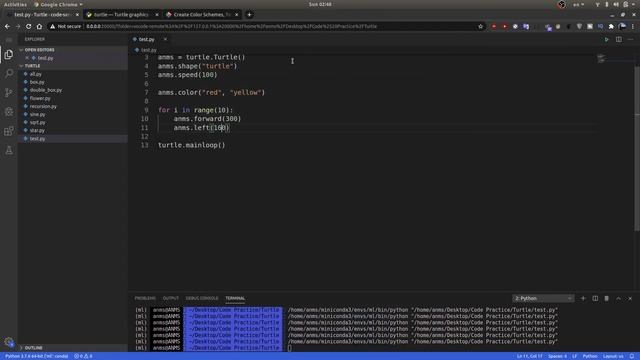
Task: Open the Testing flask view
Action: pos(9,150)
